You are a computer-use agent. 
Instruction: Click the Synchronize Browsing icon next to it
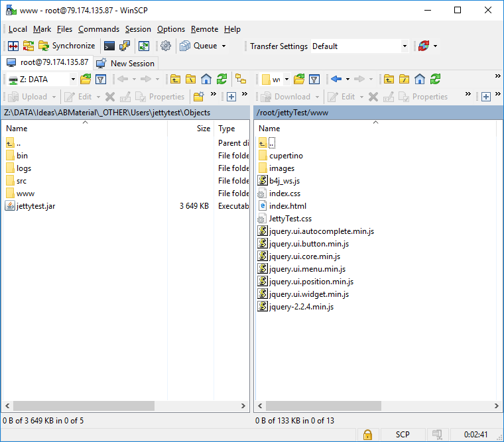(x=29, y=46)
